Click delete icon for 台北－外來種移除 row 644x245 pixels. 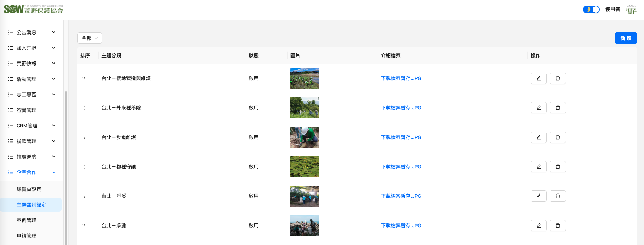point(557,108)
